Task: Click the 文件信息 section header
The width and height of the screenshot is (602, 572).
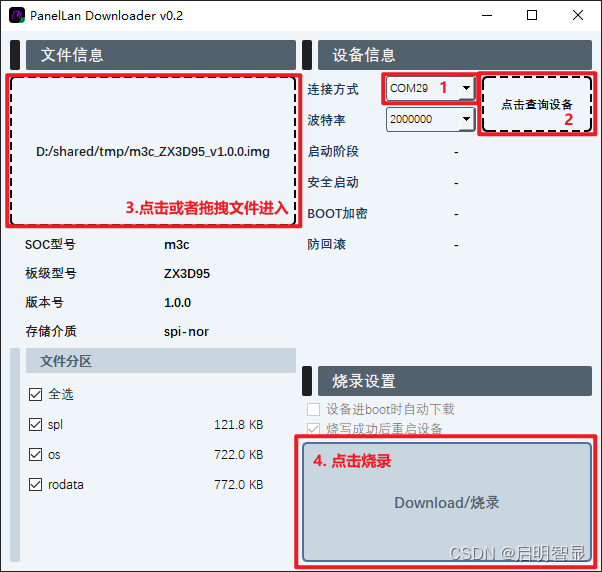Action: 161,55
